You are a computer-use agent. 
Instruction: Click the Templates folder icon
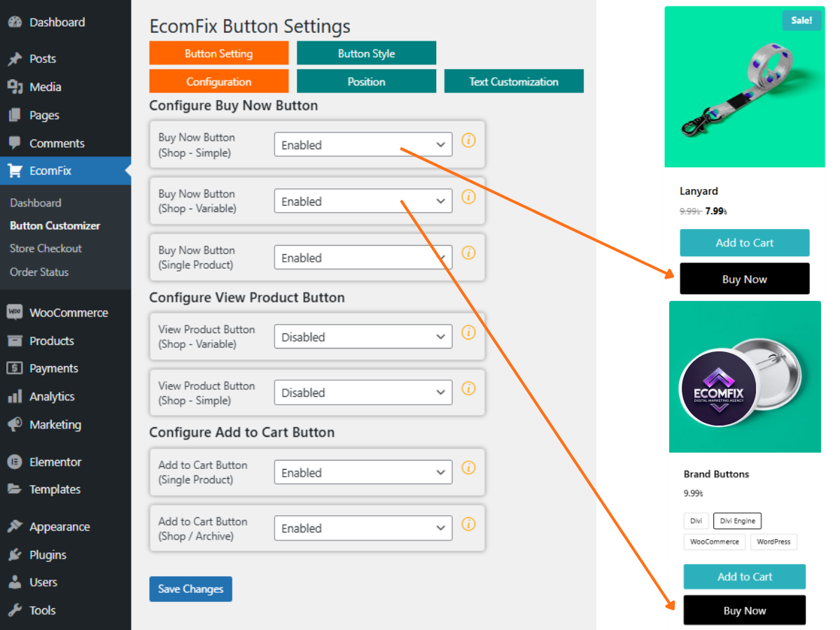point(14,489)
